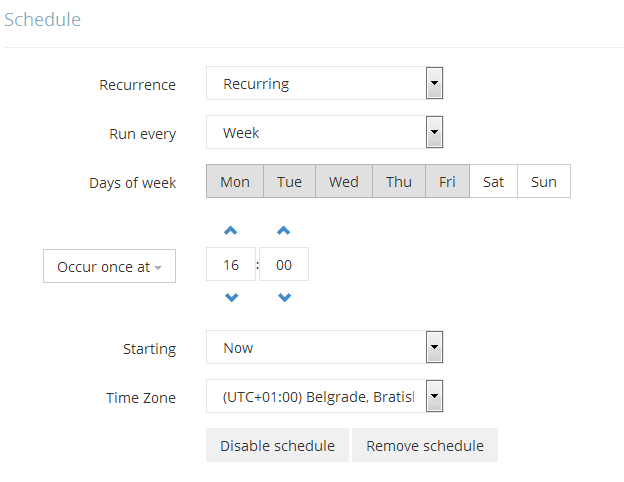This screenshot has height=482, width=624.
Task: Open the Recurrence dropdown
Action: point(324,84)
